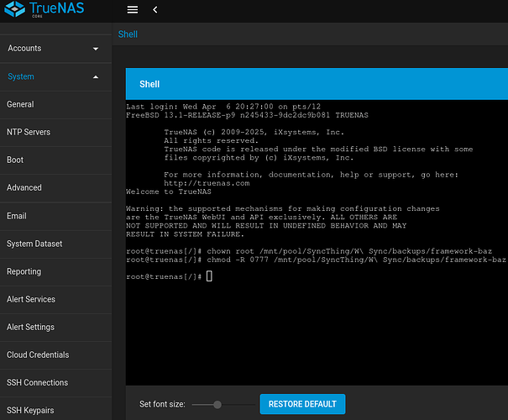Screen dimensions: 508x420
Task: Open the Boot page
Action: pyautogui.click(x=55, y=160)
